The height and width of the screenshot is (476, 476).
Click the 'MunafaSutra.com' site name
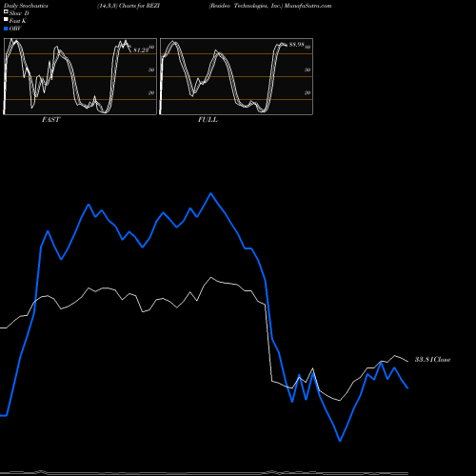[307, 6]
